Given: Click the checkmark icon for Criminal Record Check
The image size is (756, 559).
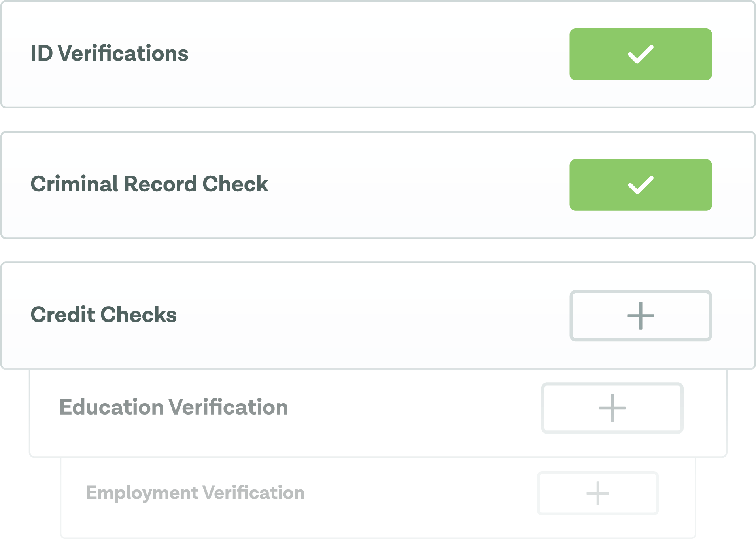Looking at the screenshot, I should point(641,185).
